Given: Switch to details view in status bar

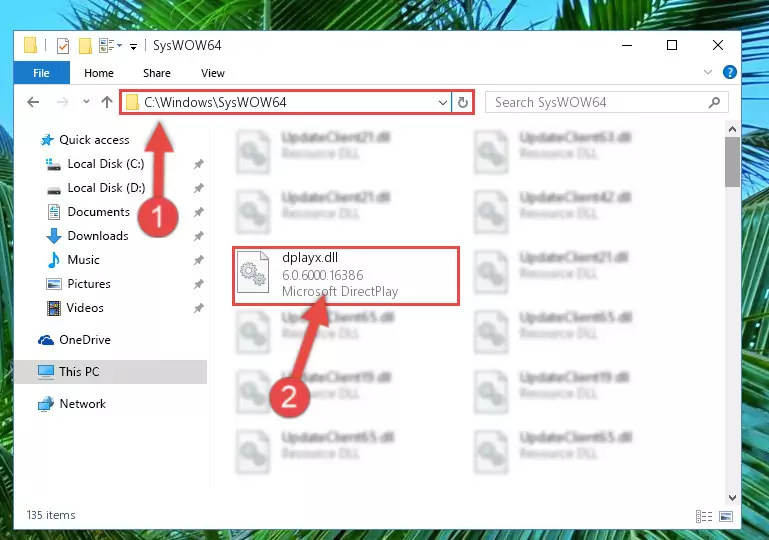Looking at the screenshot, I should coord(704,516).
